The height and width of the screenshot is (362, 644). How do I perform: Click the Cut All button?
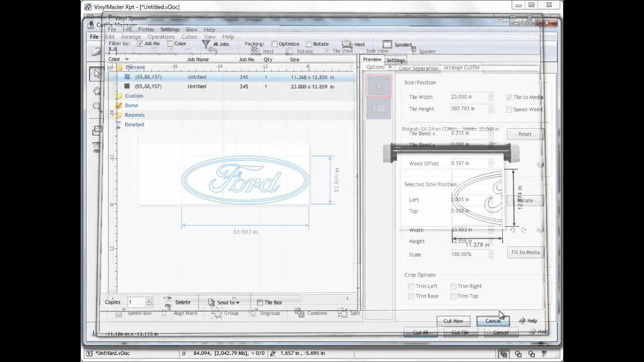[421, 332]
